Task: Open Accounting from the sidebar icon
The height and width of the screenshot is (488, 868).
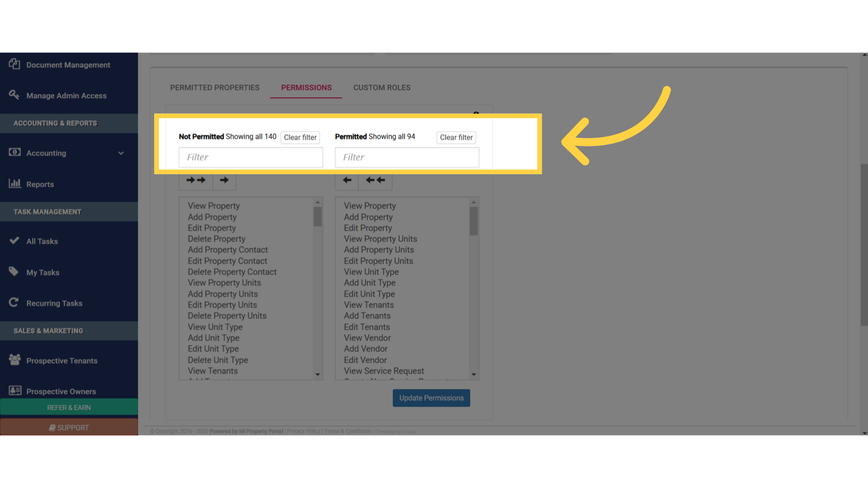Action: (x=14, y=153)
